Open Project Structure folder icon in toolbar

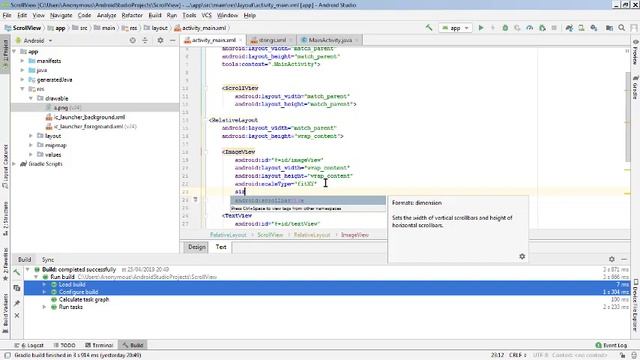tap(609, 28)
